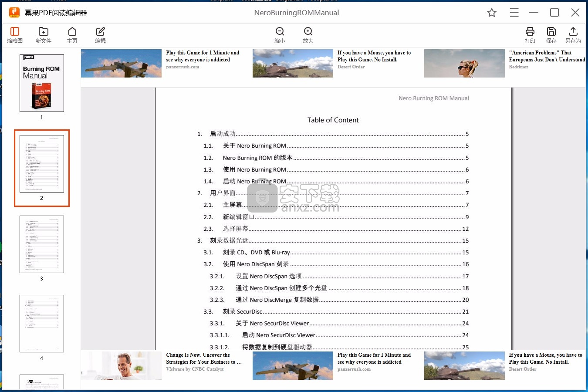The width and height of the screenshot is (588, 392).
Task: Print the document (打印)
Action: [x=530, y=35]
